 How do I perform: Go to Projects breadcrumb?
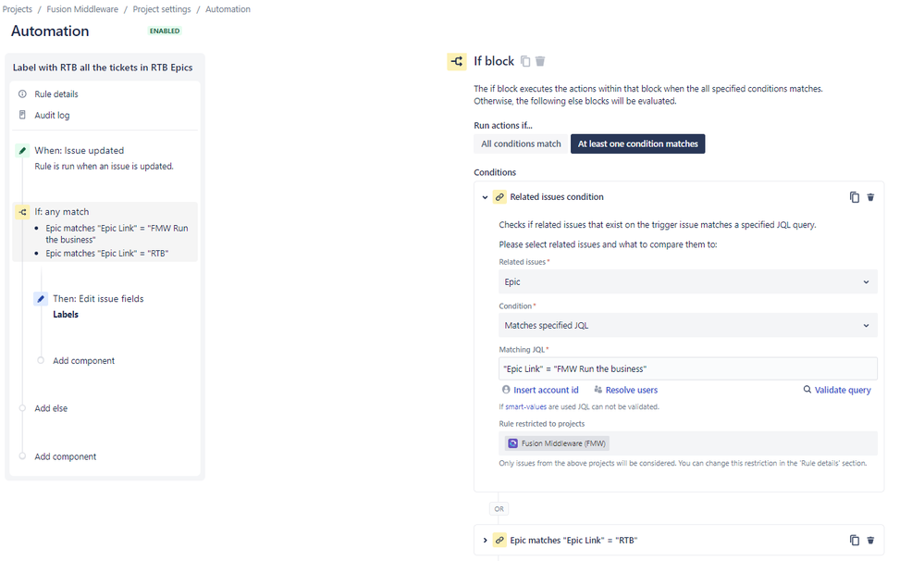click(17, 9)
